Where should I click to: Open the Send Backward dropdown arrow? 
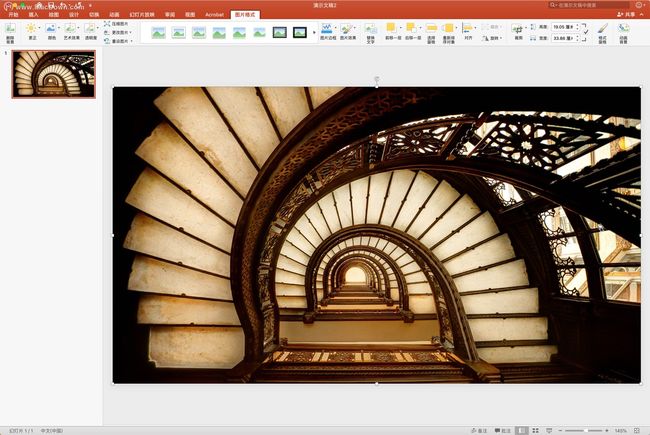420,28
